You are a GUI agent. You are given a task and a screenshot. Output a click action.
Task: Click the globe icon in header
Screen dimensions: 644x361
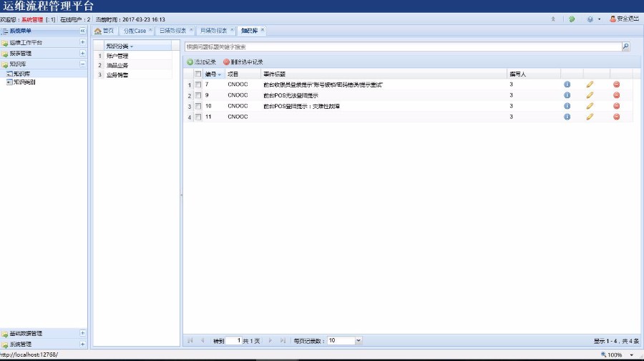coord(590,19)
